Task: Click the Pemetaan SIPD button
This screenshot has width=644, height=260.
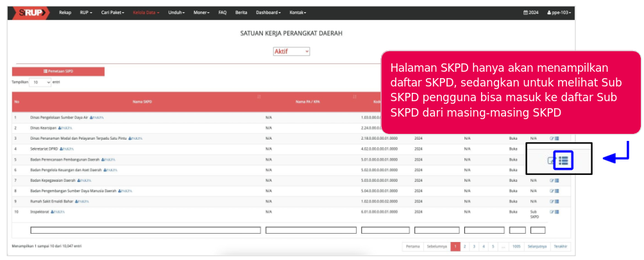Action: pyautogui.click(x=58, y=71)
